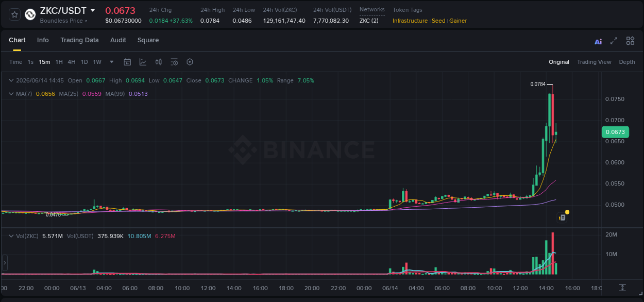Screen dimensions: 644x302
Task: Click the 24h Vol(USDT) value 7,770,082.30
Action: (x=331, y=21)
